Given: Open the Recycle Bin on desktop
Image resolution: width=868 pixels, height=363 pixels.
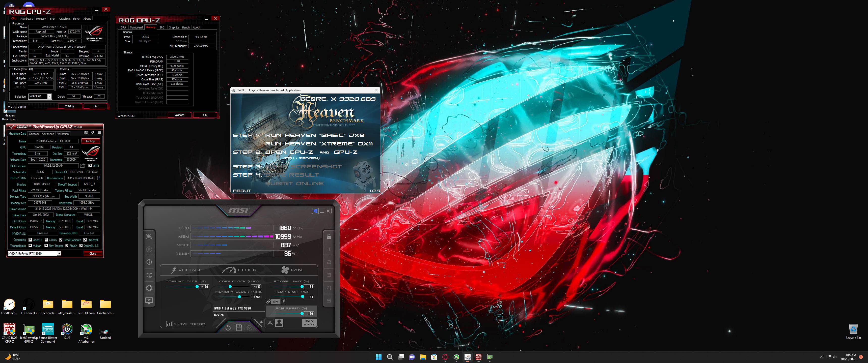Looking at the screenshot, I should point(853,331).
